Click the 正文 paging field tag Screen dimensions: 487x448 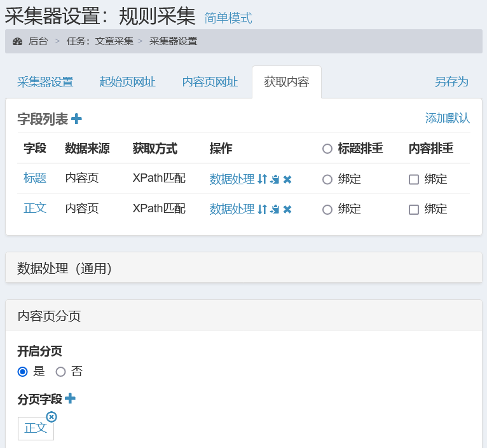click(36, 428)
